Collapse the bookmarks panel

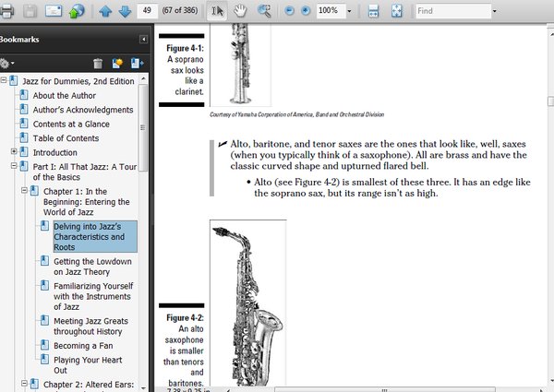click(x=142, y=40)
